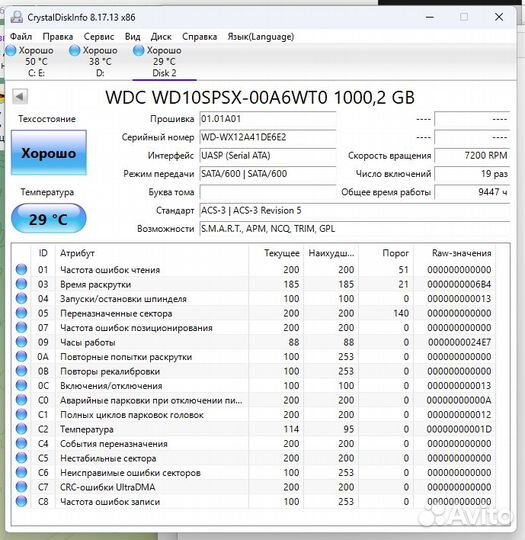Viewport: 525px width, 540px height.
Task: Click status orb for CRC-ошибки UltraDMA
Action: (x=21, y=487)
